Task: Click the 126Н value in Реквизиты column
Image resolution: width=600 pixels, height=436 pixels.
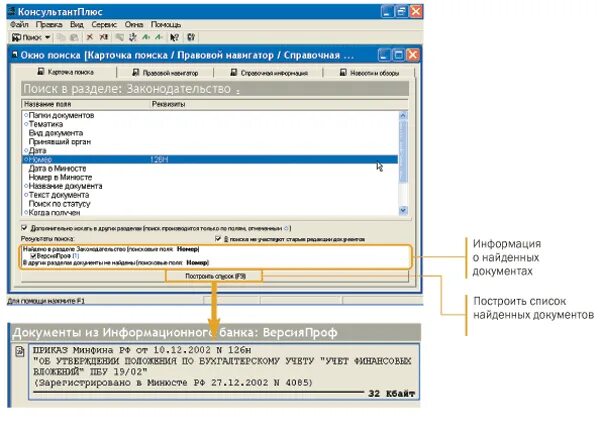Action: 159,159
